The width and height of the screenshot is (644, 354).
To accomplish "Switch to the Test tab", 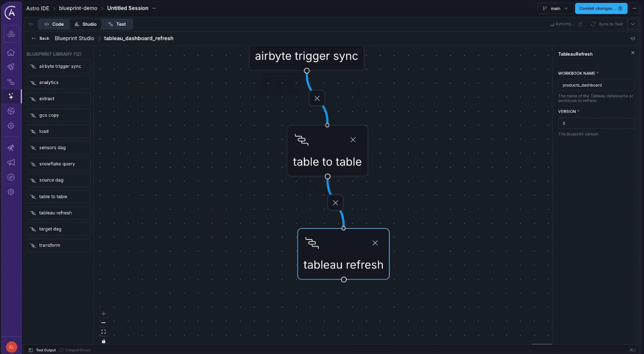I will click(117, 24).
